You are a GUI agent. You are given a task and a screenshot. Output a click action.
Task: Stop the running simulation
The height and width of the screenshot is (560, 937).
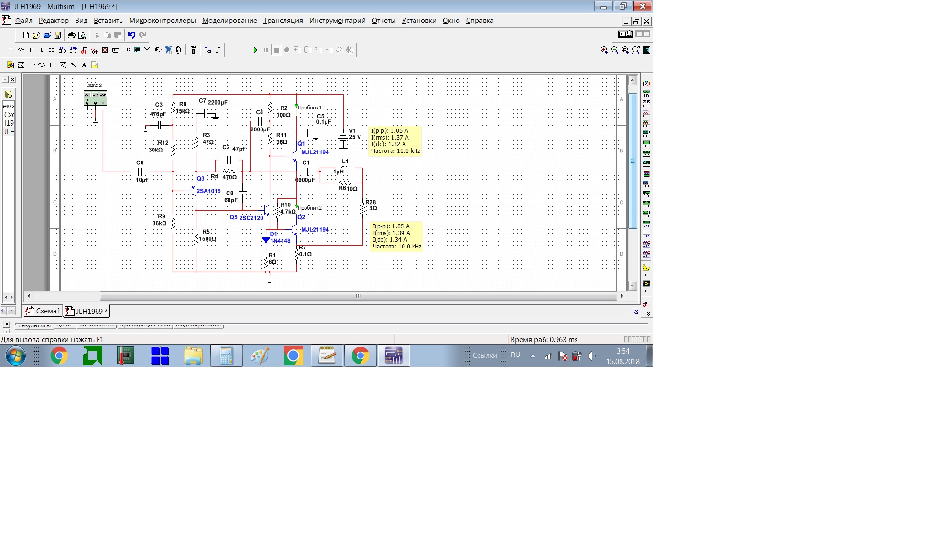(276, 50)
